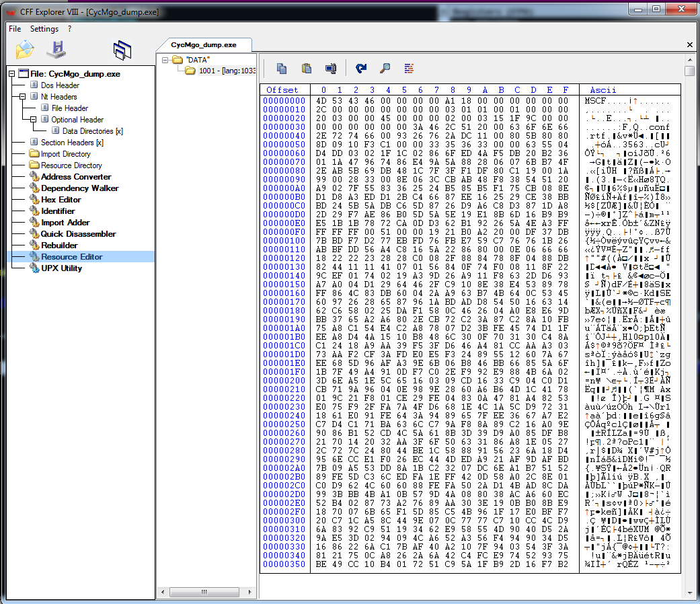Screen dimensions: 700x604
Task: Click offset 00000200 in the hex view
Action: [x=284, y=381]
